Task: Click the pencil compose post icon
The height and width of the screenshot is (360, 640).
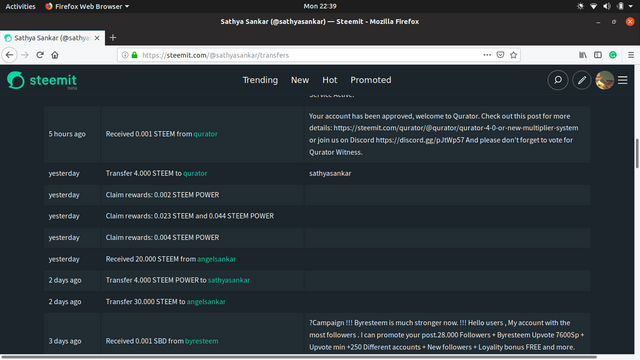Action: (x=582, y=80)
